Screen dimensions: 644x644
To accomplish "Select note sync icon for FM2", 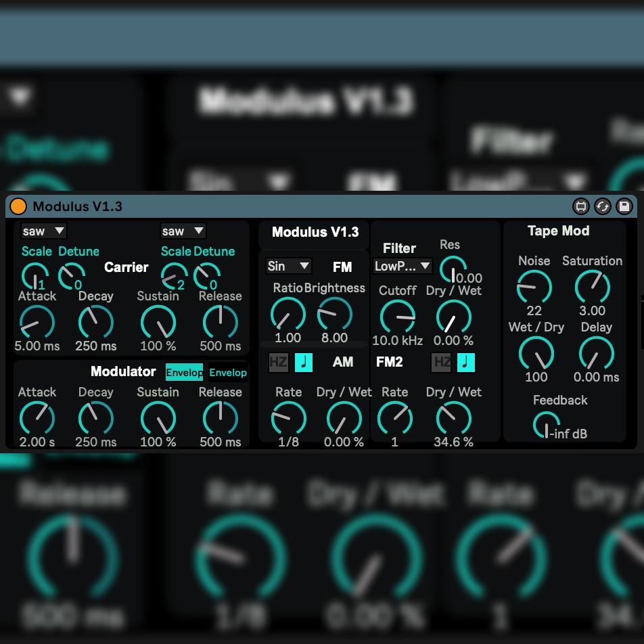I will pyautogui.click(x=466, y=363).
